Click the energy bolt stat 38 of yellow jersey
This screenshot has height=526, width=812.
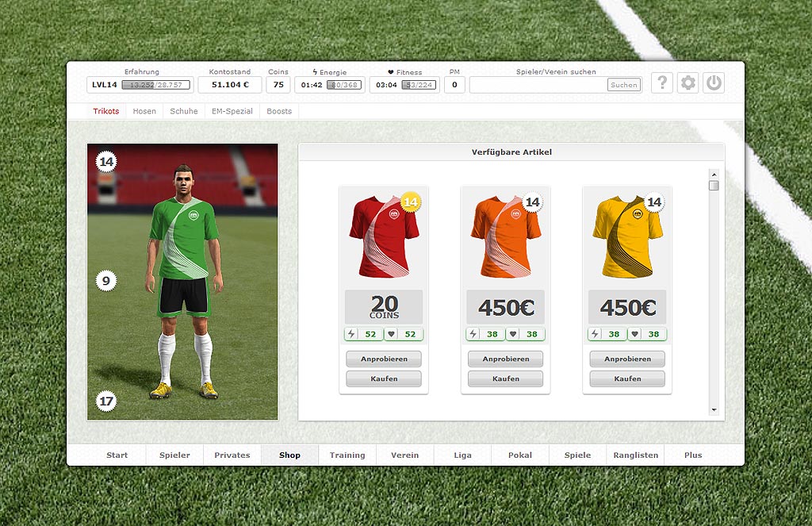(x=607, y=334)
